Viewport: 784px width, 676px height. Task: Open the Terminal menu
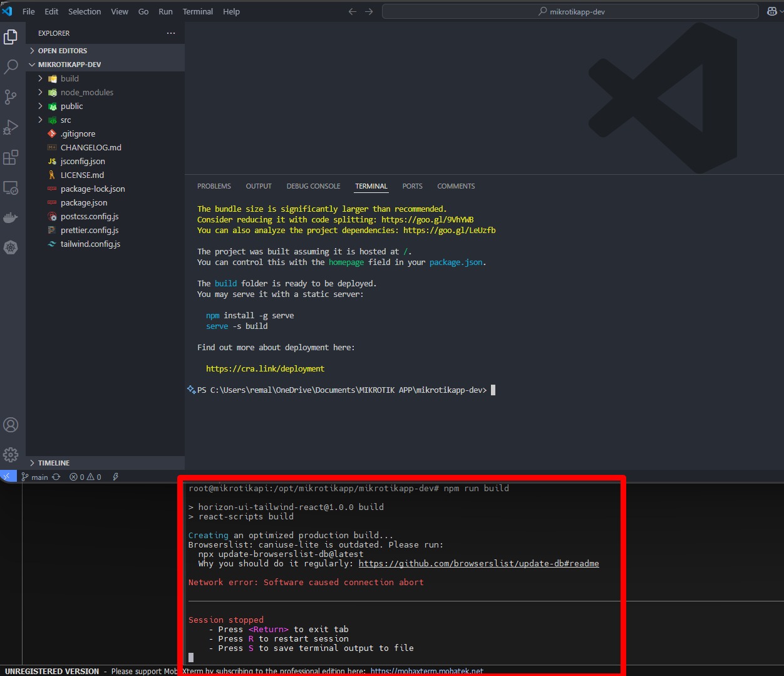click(x=198, y=11)
